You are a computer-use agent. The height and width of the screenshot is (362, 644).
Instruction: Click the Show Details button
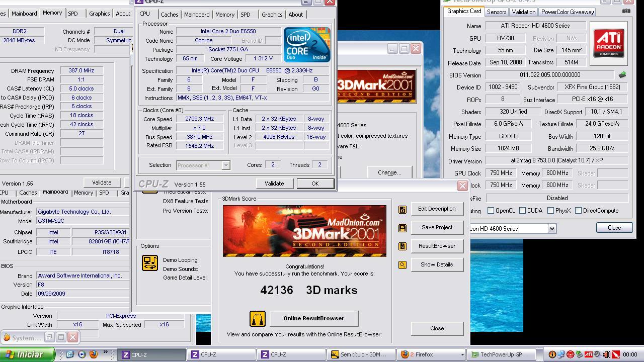click(437, 265)
